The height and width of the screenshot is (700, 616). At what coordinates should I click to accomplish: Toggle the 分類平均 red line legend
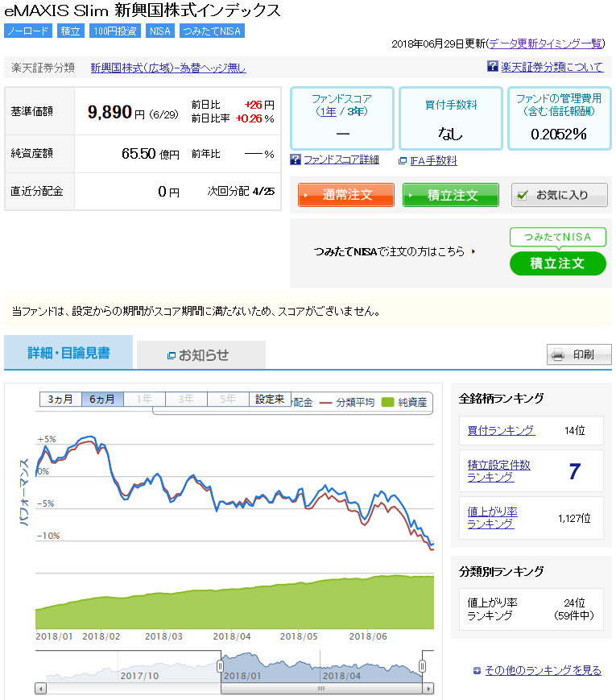click(347, 402)
